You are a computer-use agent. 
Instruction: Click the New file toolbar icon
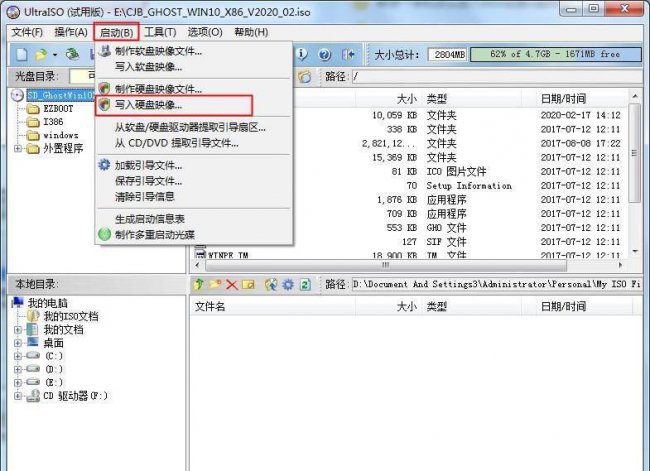(22, 54)
